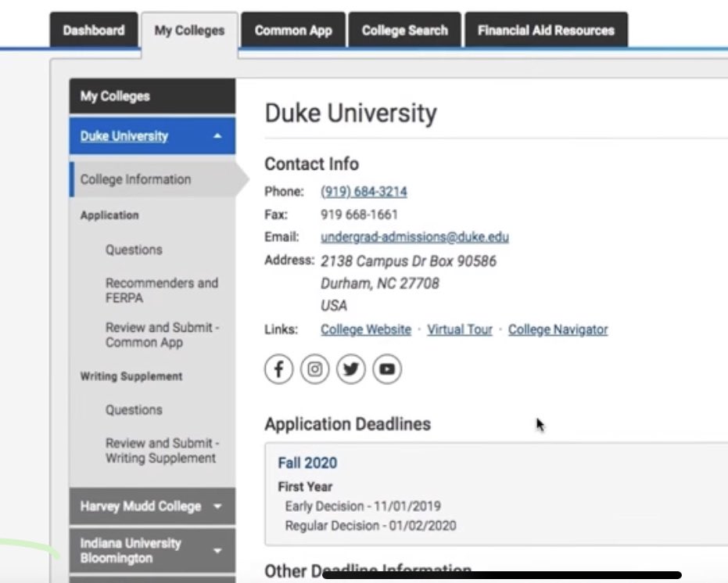Click the USA address line
This screenshot has width=728, height=583.
coord(333,306)
